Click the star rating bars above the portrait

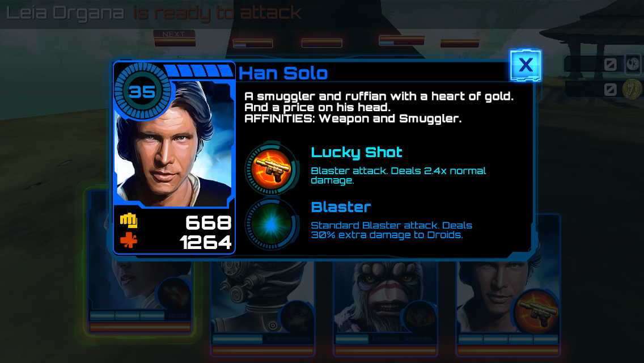coord(199,70)
